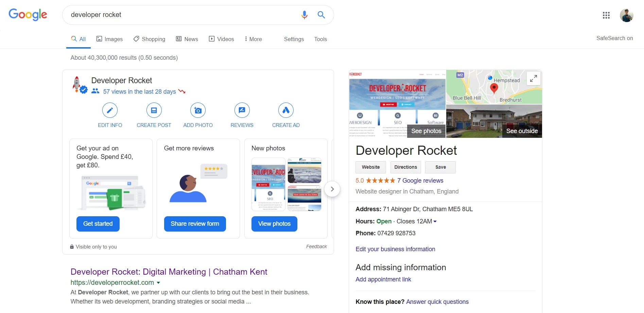Switch to the Images tab

pos(109,39)
